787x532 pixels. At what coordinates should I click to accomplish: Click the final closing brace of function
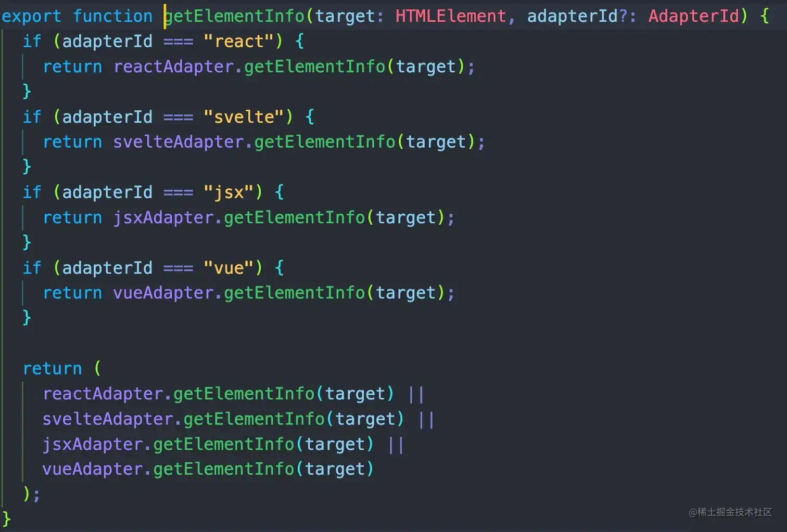coord(6,519)
